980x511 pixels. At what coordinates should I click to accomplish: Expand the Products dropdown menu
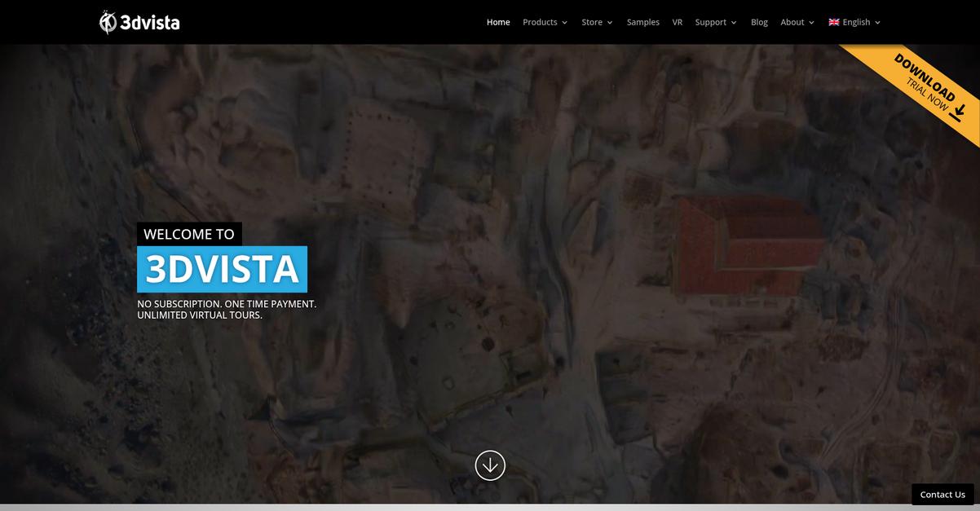coord(545,22)
